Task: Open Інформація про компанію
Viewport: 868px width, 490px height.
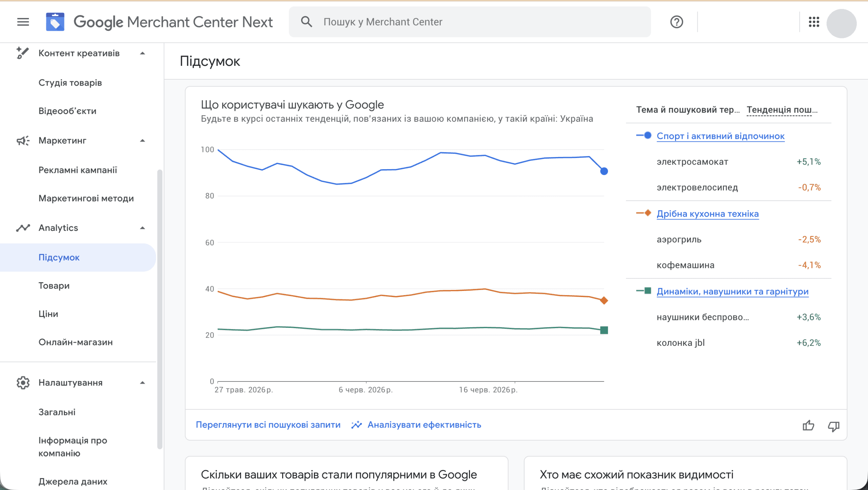Action: click(x=73, y=447)
